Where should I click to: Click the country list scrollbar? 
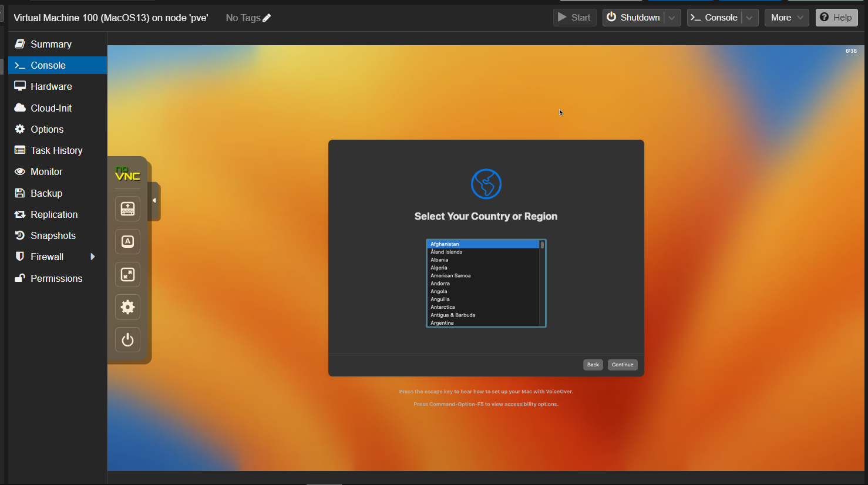[542, 283]
